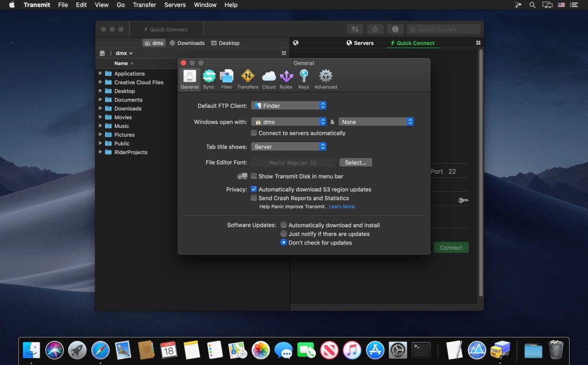Enable Send Crash Reports and Statistics

pos(253,197)
